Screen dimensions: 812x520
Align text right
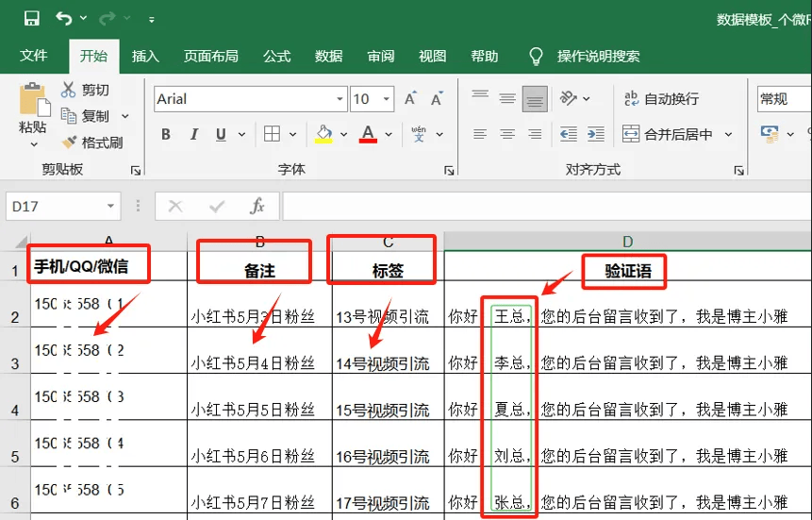[x=535, y=134]
